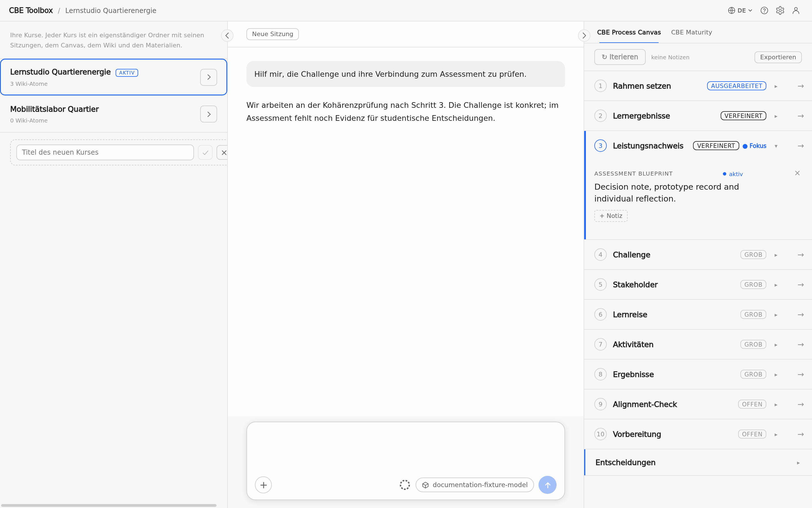Click the Exportieren button

(778, 57)
